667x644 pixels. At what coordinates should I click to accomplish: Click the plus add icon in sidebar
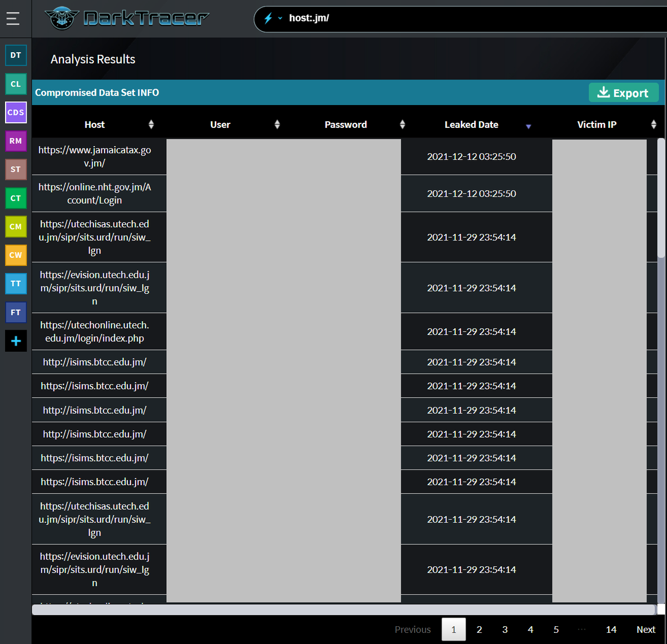click(16, 341)
